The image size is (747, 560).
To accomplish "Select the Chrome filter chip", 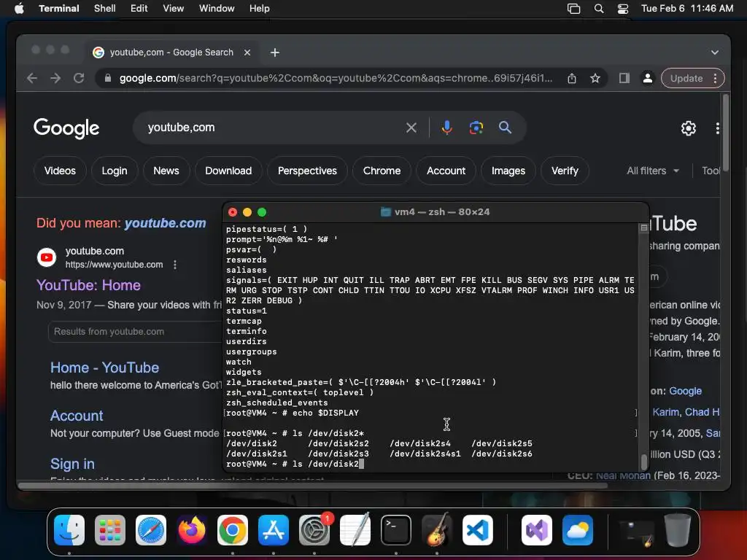I will (x=382, y=171).
